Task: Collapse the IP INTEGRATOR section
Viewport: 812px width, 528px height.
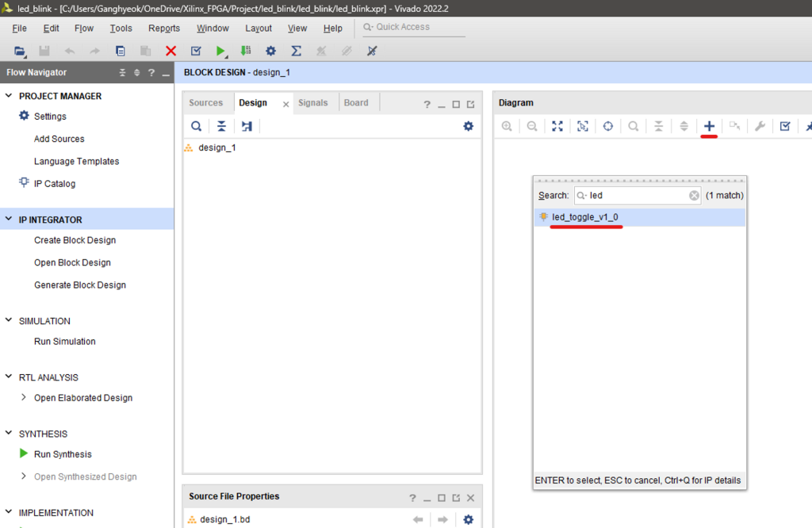Action: point(8,219)
